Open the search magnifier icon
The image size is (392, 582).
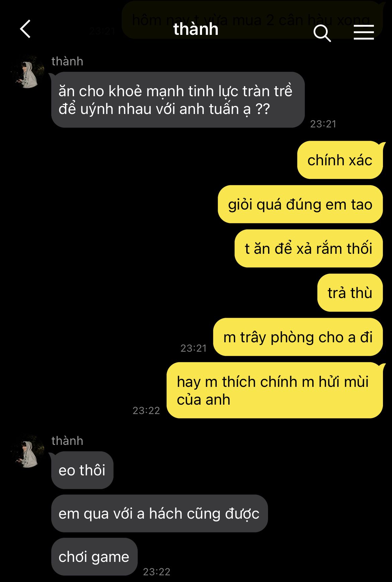(322, 33)
